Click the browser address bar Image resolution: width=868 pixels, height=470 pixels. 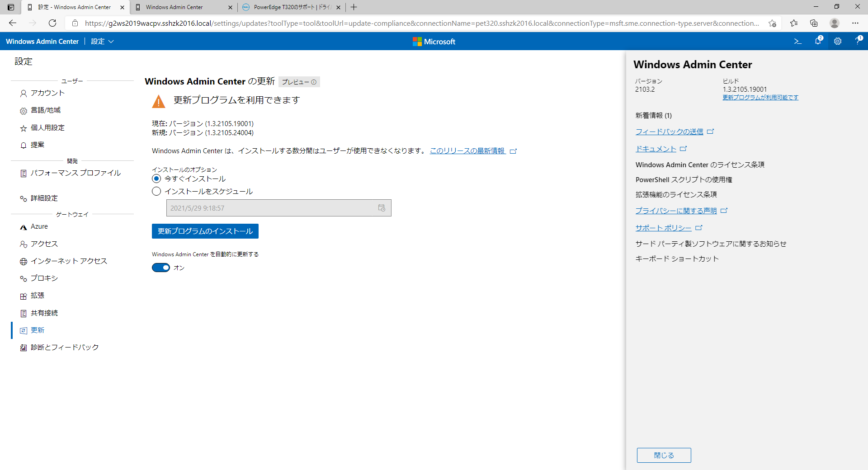tap(422, 23)
